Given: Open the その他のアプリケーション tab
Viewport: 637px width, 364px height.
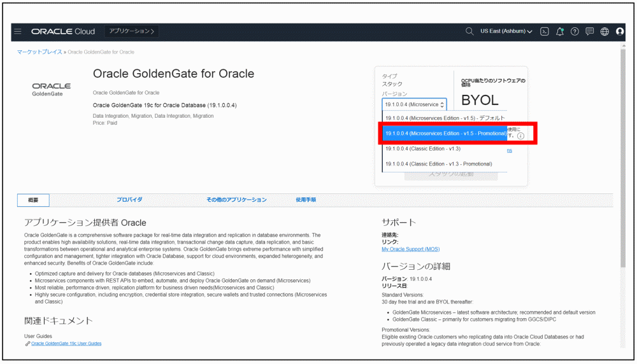Looking at the screenshot, I should pyautogui.click(x=236, y=200).
